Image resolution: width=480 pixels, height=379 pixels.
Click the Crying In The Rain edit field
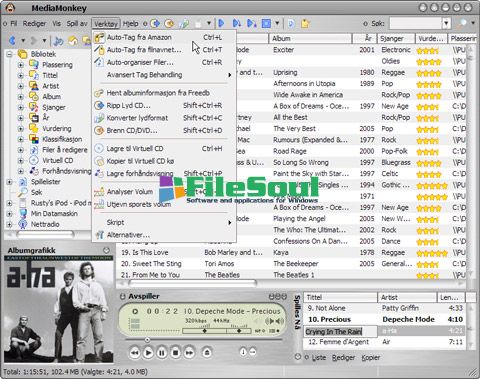[341, 332]
